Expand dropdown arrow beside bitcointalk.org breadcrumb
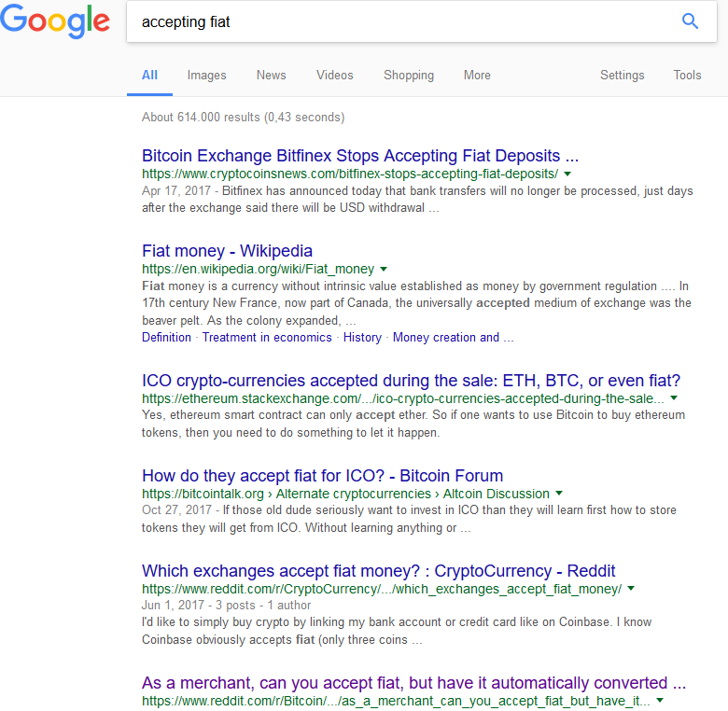 coord(559,494)
